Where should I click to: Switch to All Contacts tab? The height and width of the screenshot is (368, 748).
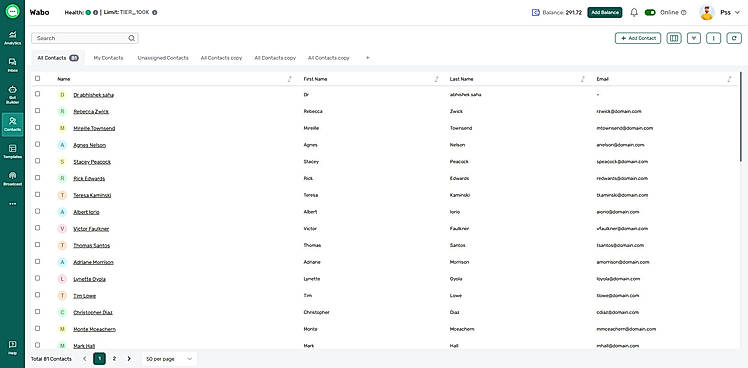point(58,58)
